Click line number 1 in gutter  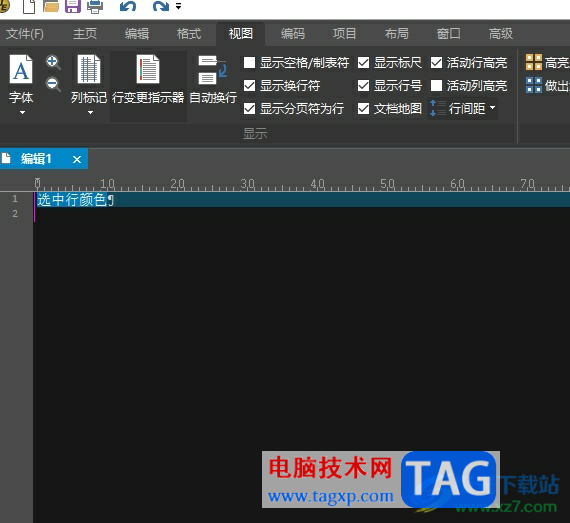(x=15, y=199)
